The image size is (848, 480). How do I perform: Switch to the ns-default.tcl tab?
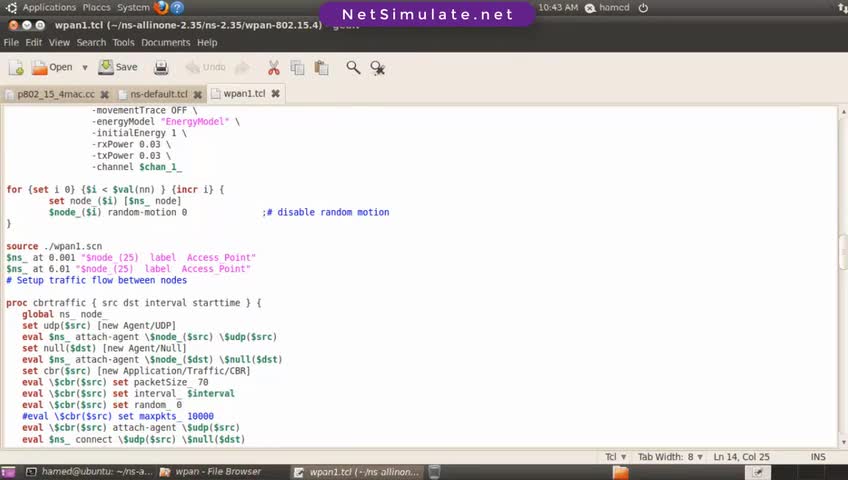(x=158, y=94)
